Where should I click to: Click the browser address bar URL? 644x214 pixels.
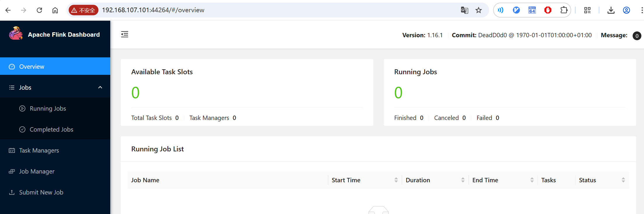[x=153, y=10]
